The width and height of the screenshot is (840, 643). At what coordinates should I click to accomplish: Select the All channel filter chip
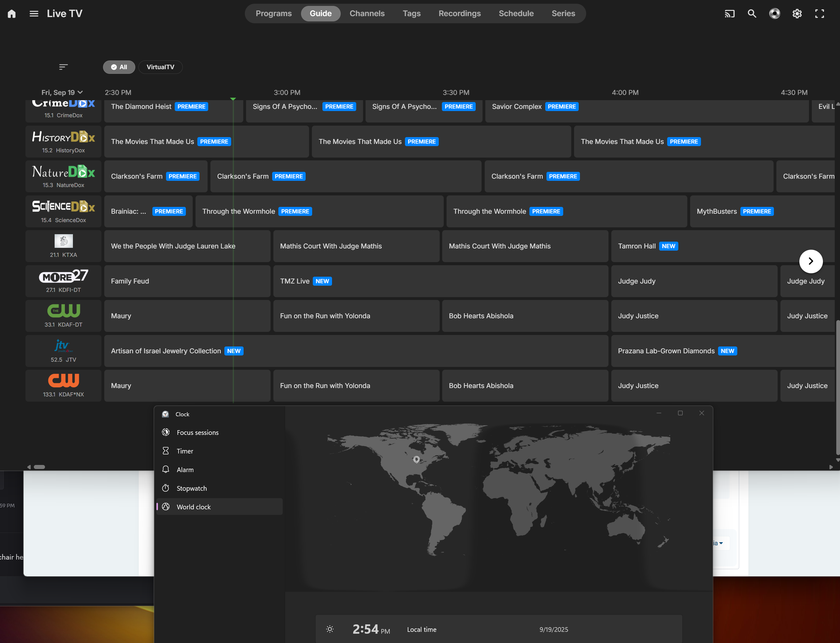tap(119, 67)
